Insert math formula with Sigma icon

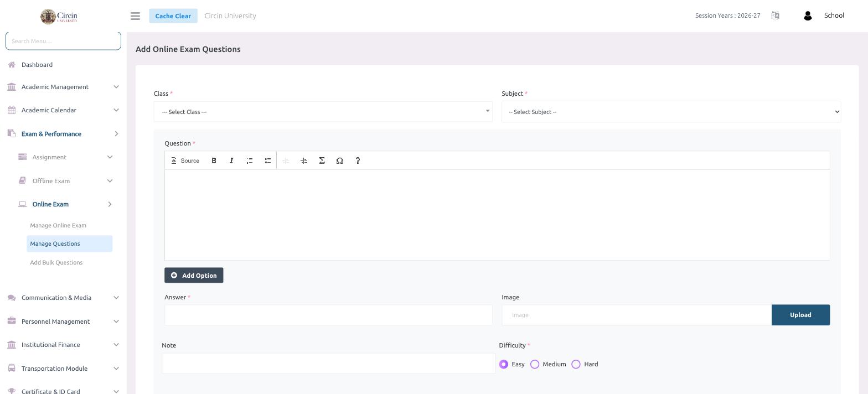tap(322, 160)
